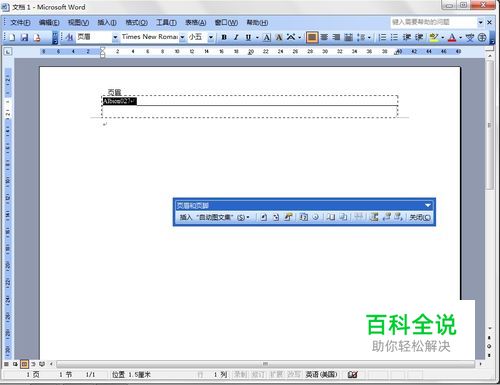Create a new blank document

12,37
